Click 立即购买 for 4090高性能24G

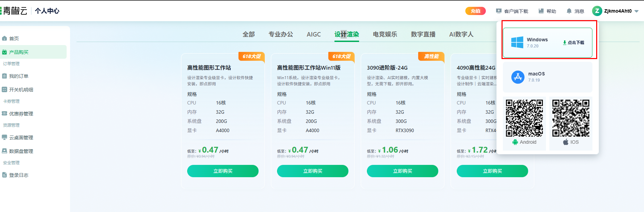[x=492, y=171]
